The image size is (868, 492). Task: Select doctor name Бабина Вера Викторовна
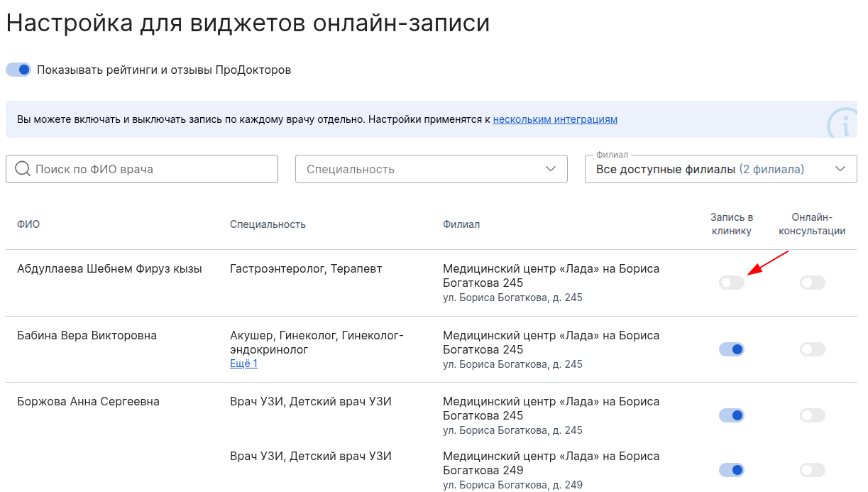[x=87, y=335]
